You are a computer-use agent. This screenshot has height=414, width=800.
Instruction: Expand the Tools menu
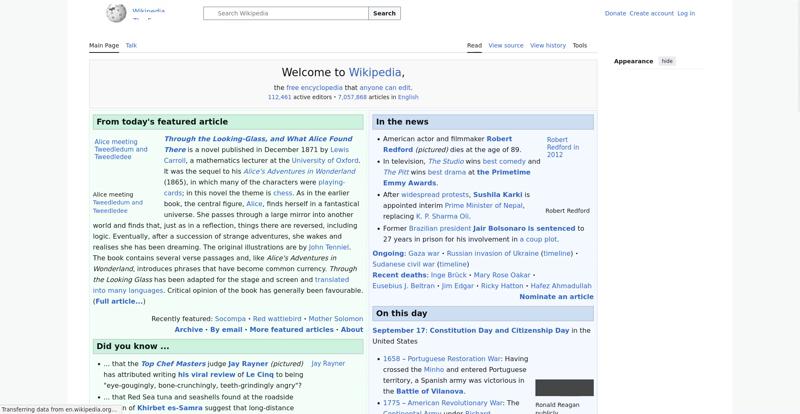coord(580,45)
